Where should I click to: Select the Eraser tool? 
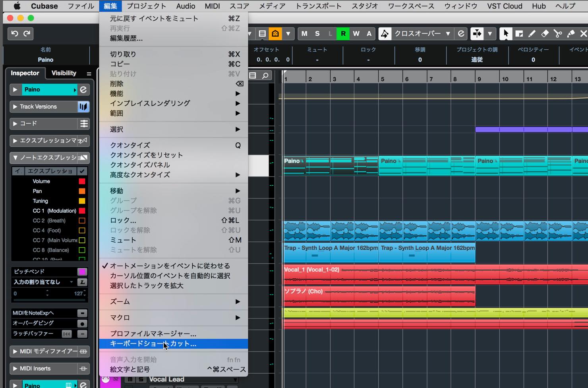(x=545, y=34)
